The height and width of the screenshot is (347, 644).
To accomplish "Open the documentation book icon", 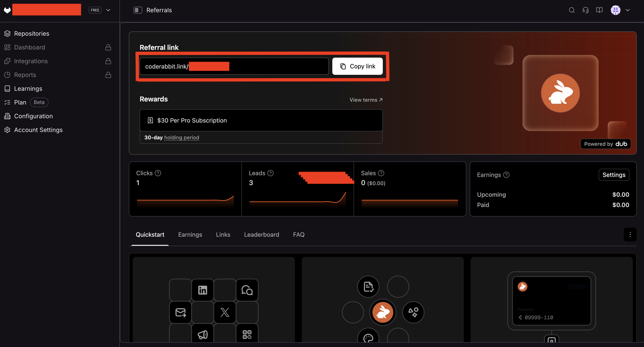I will (x=599, y=10).
